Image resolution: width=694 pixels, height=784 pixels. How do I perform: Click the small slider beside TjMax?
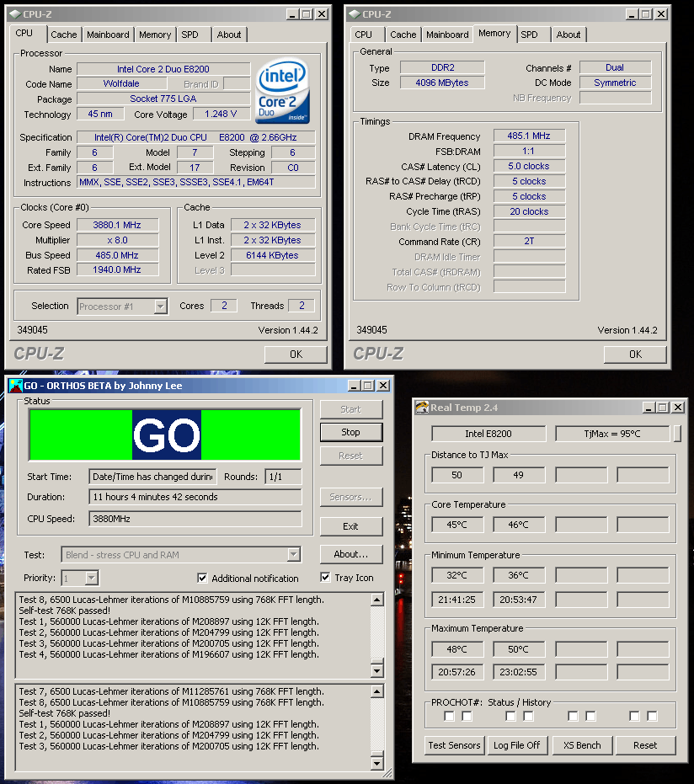677,434
